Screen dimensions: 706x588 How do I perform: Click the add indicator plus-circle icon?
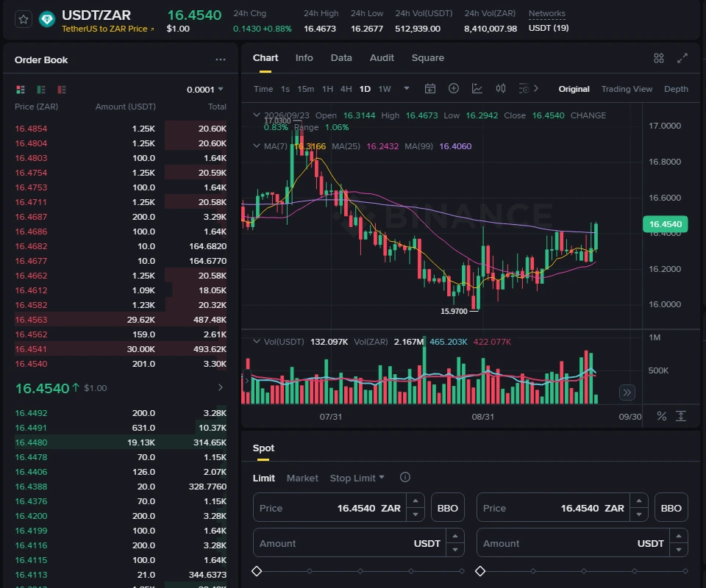point(454,88)
